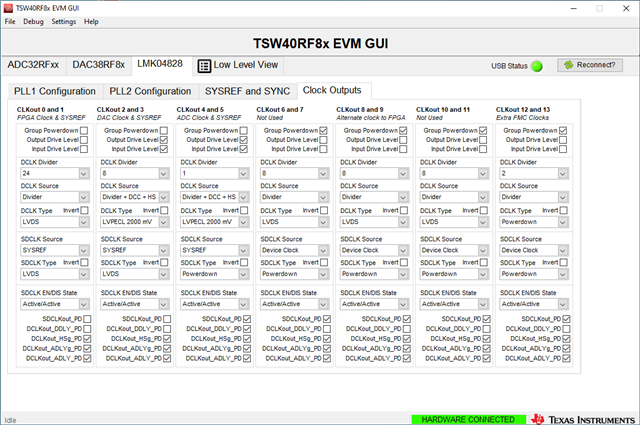Toggle SDCLK Type Invert for CLKout 10 and 11

tap(484, 263)
